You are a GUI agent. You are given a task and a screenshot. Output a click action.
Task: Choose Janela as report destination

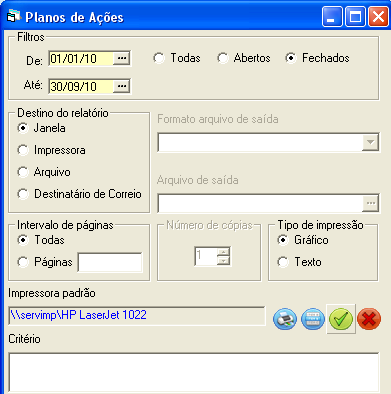coord(23,128)
